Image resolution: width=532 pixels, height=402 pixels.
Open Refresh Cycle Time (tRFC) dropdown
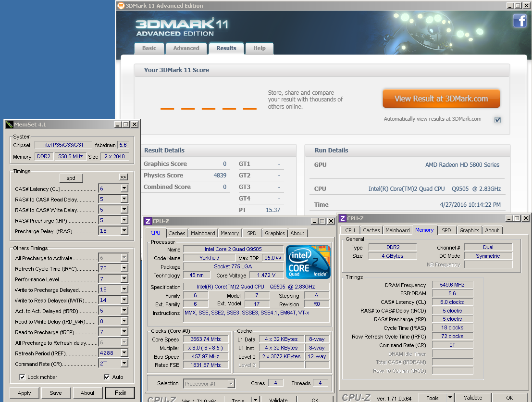[124, 268]
